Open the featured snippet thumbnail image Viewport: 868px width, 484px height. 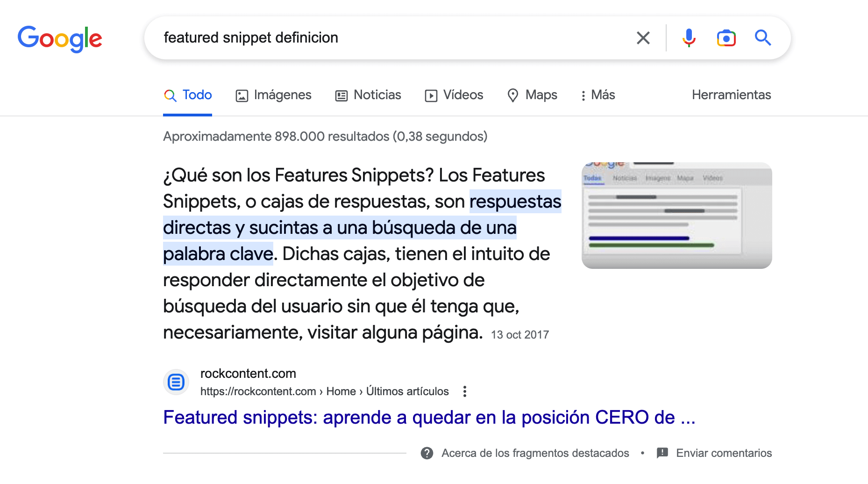click(676, 216)
